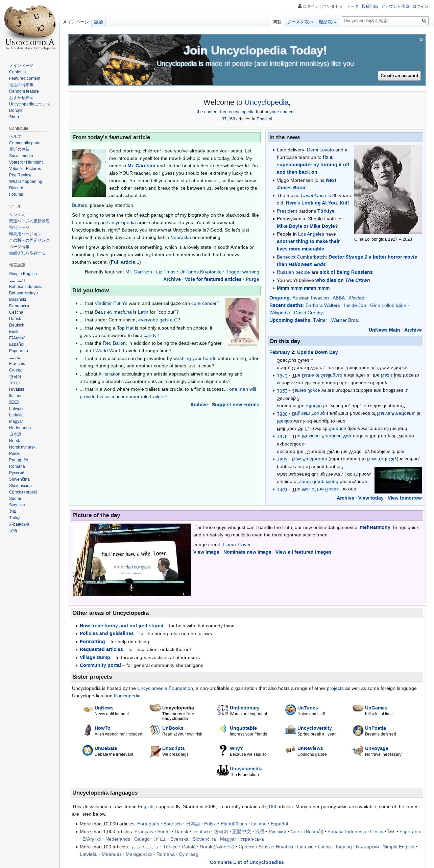This screenshot has height=868, width=434.
Task: Click the 37,168 articles count link
Action: (x=228, y=119)
